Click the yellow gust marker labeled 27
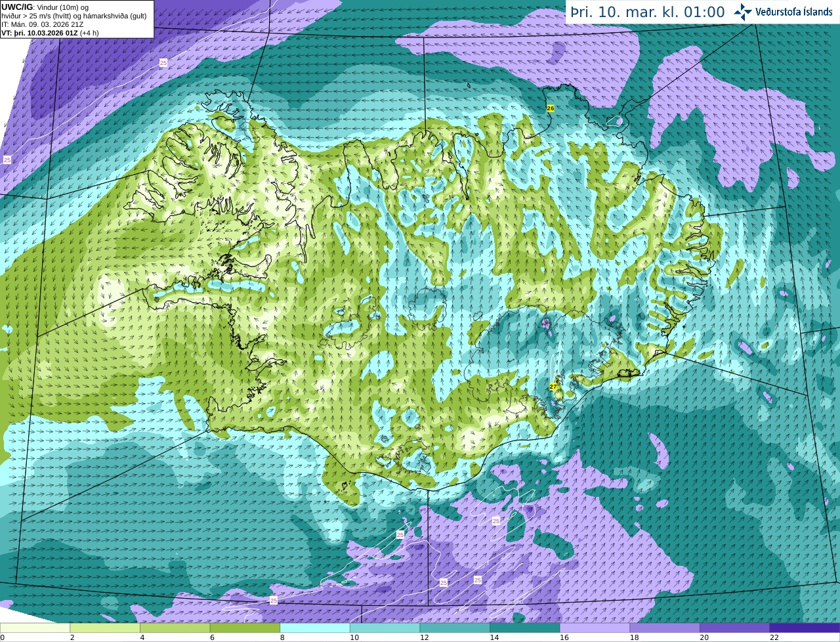 coord(553,387)
